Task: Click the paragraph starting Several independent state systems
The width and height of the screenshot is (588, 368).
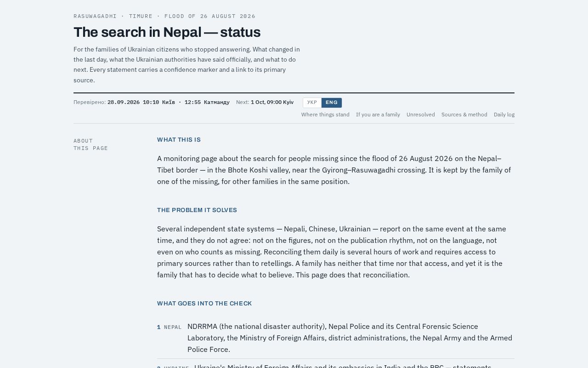Action: click(x=332, y=252)
